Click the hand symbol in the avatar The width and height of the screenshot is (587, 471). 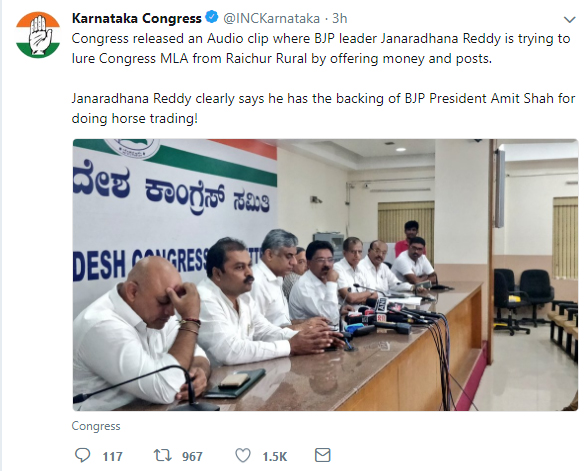click(x=40, y=35)
